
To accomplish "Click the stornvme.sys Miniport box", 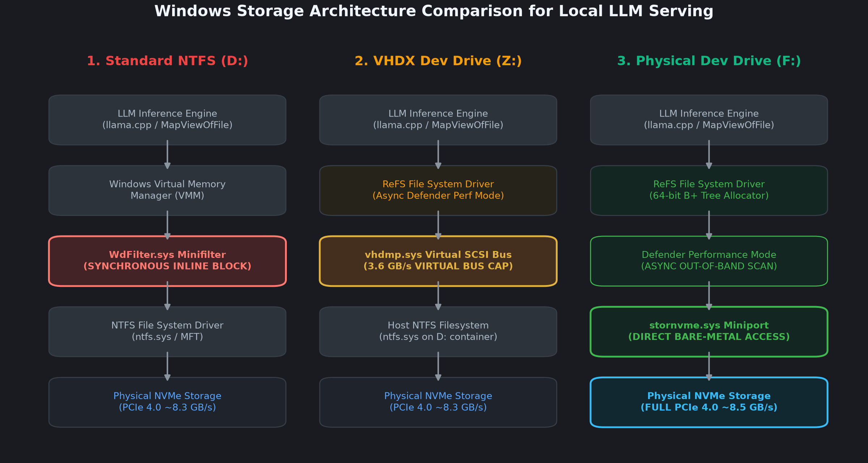I will 709,332.
